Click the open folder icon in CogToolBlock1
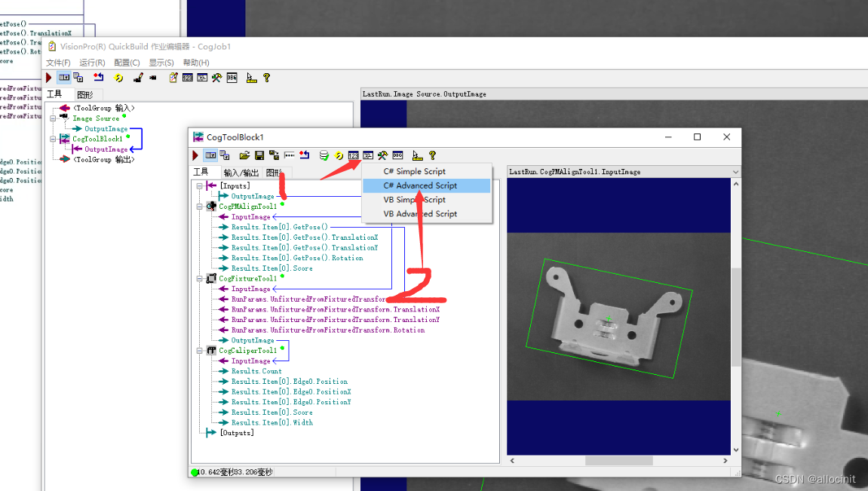This screenshot has width=868, height=491. pyautogui.click(x=244, y=155)
